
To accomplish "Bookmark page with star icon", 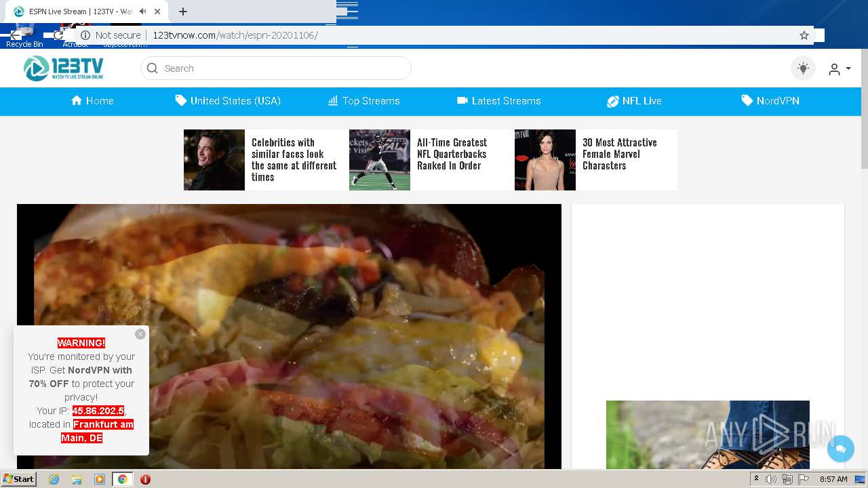I will point(804,35).
